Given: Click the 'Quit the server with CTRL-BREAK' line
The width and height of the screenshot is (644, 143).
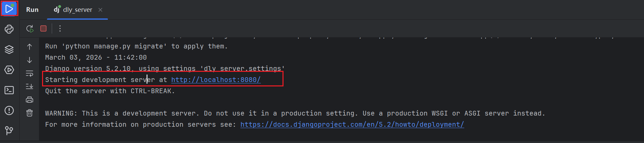Looking at the screenshot, I should pyautogui.click(x=110, y=91).
